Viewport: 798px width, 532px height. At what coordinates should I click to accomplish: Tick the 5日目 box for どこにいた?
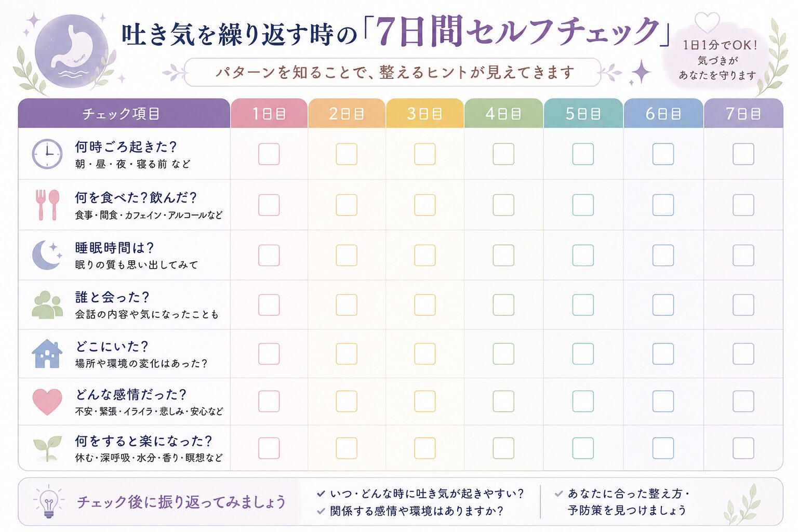(x=583, y=354)
